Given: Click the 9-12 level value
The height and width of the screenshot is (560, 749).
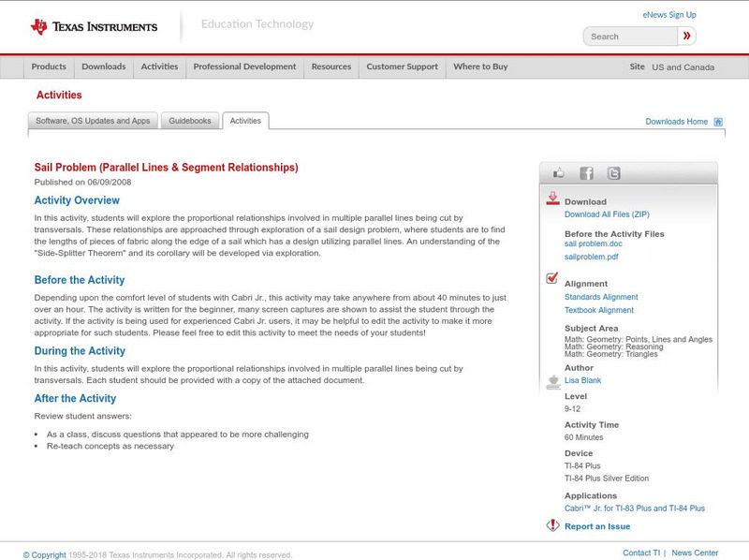Looking at the screenshot, I should [x=572, y=409].
